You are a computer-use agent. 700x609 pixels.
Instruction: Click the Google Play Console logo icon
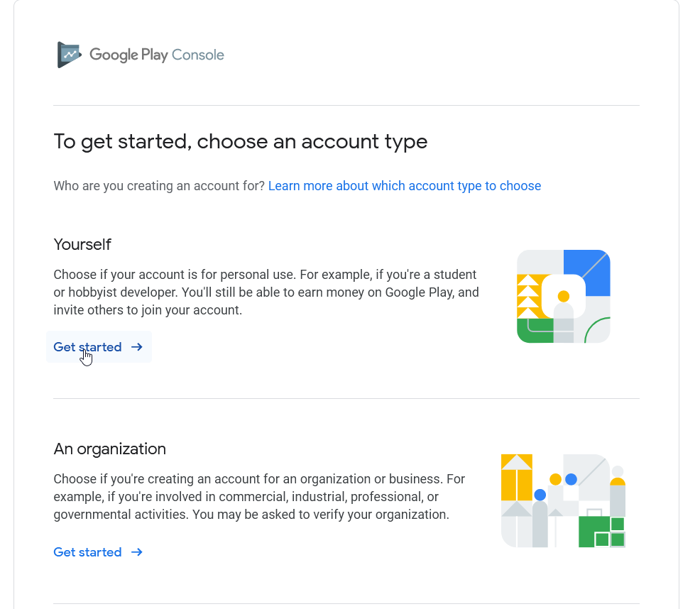[x=69, y=55]
